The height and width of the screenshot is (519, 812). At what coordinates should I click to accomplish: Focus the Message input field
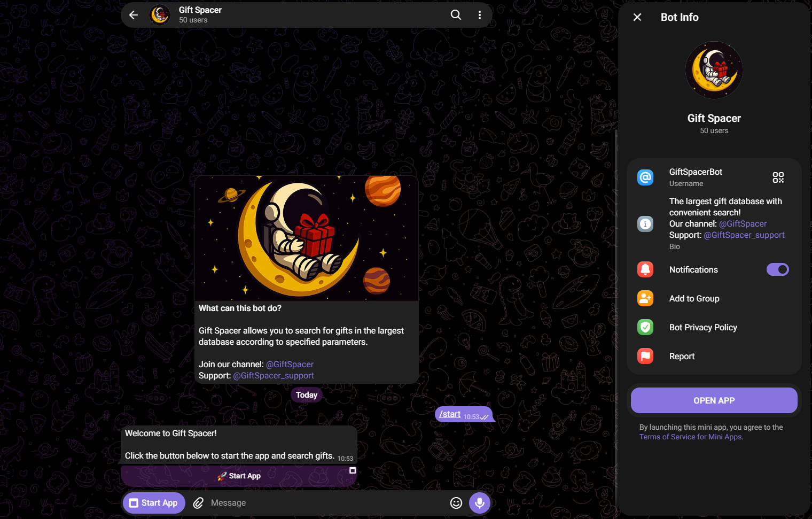(x=326, y=503)
